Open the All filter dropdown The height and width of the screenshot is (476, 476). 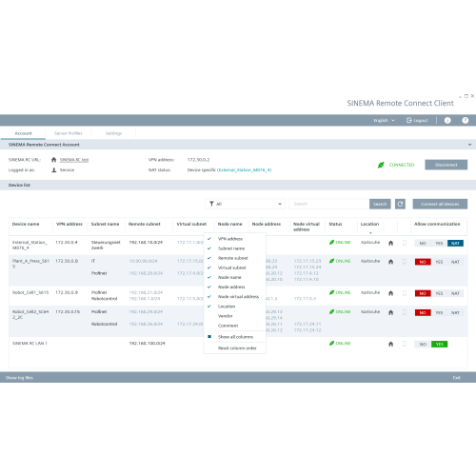pyautogui.click(x=246, y=204)
